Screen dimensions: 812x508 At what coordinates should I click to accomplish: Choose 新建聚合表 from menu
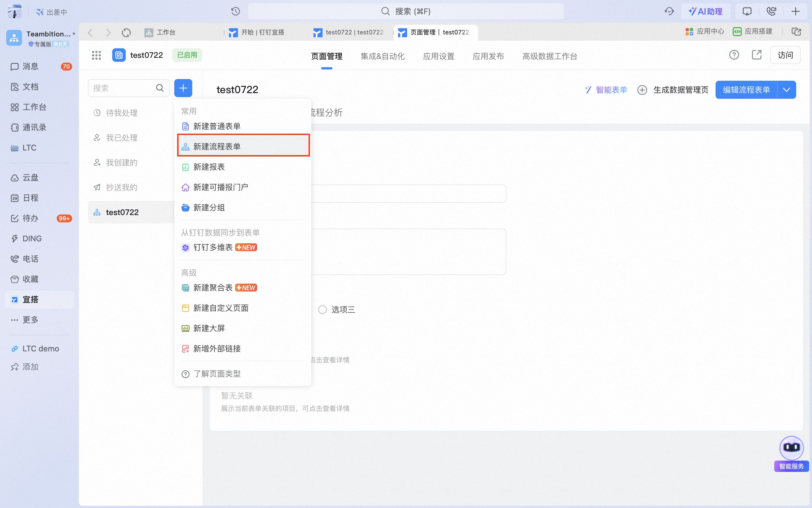[x=243, y=288]
